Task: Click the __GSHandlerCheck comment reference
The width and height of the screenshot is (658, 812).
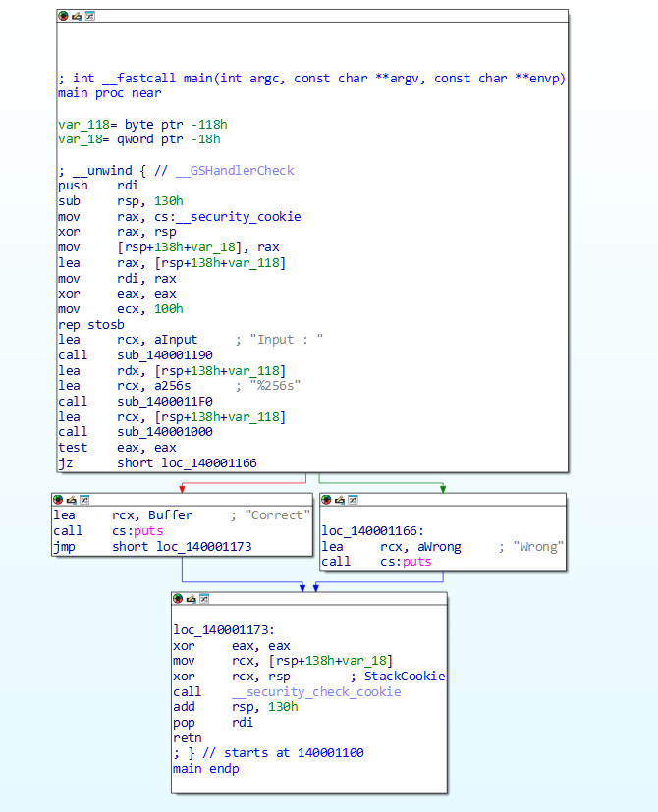Action: coord(235,171)
